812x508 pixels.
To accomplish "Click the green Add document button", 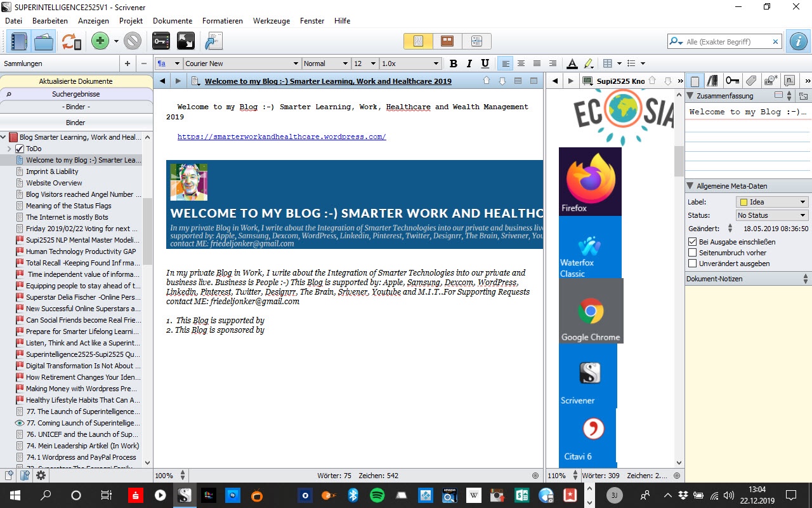I will (100, 42).
